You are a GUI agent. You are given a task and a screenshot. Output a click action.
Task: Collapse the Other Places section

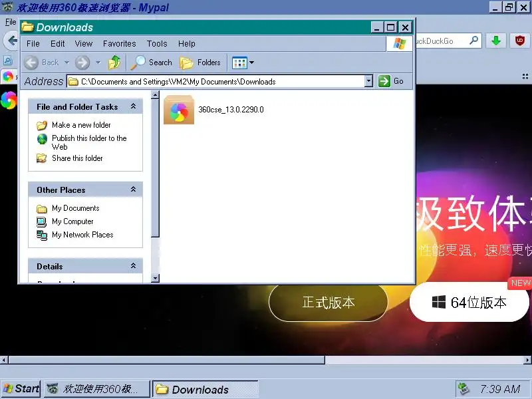pyautogui.click(x=134, y=190)
